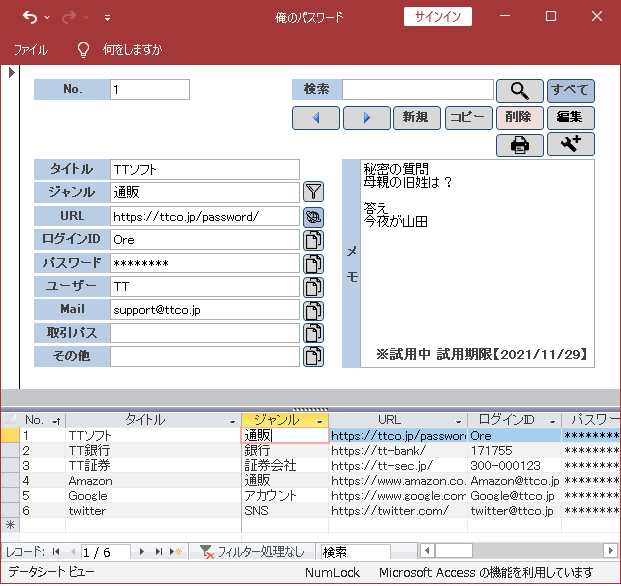Image resolution: width=621 pixels, height=586 pixels.
Task: Click the 何をしますか search box
Action: pos(133,50)
